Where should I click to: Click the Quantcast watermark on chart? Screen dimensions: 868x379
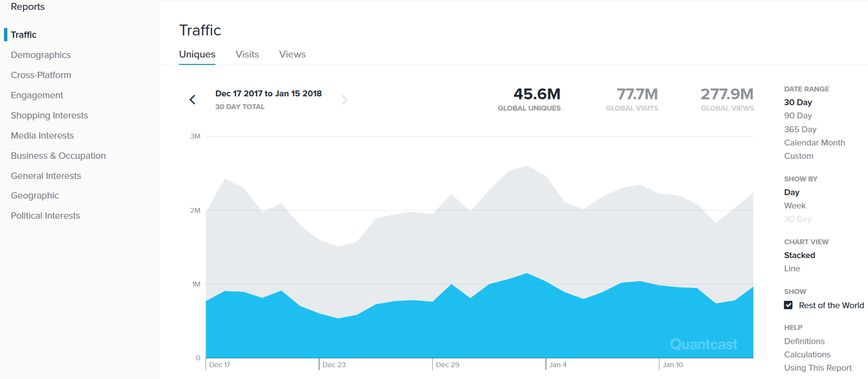tap(703, 344)
